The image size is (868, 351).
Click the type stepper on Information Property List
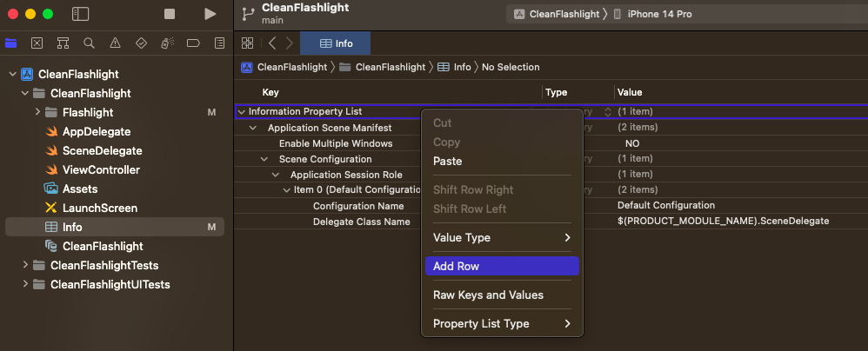pos(607,112)
